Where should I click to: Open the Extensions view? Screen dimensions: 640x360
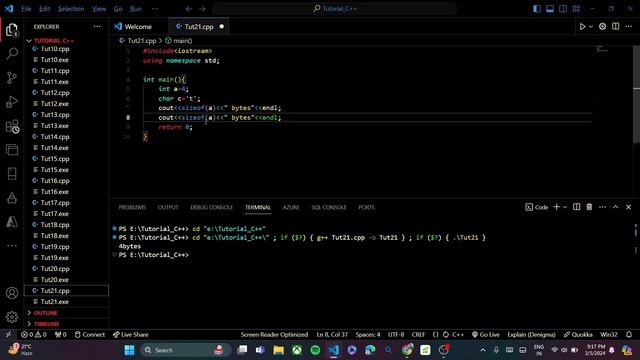coord(12,126)
